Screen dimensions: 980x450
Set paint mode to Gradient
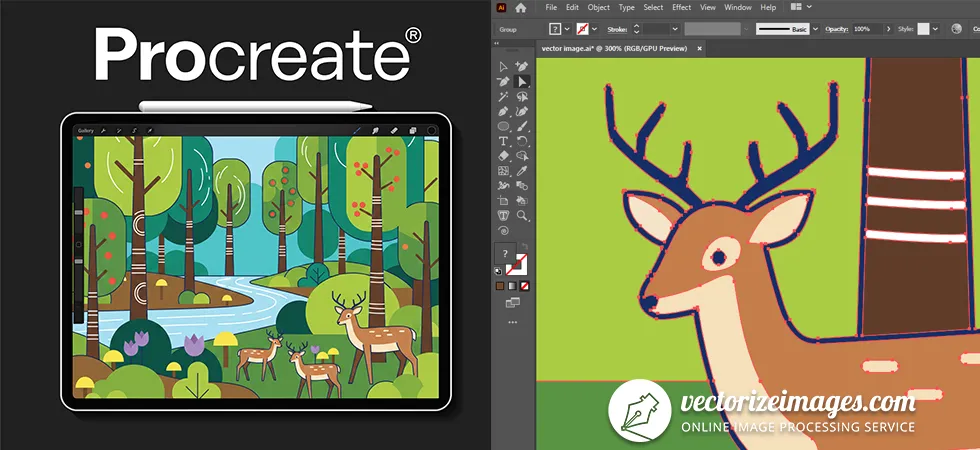(x=512, y=286)
